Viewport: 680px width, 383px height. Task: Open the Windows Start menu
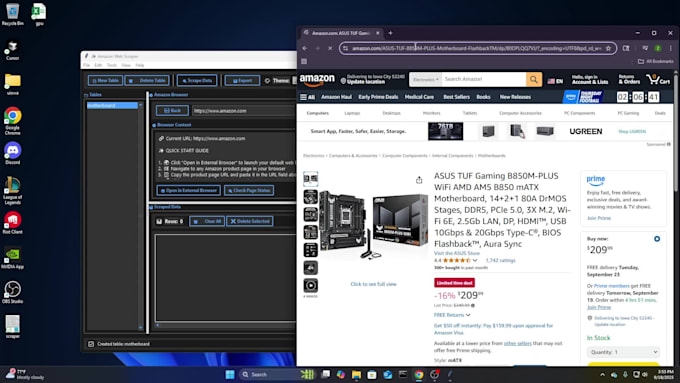pos(230,374)
